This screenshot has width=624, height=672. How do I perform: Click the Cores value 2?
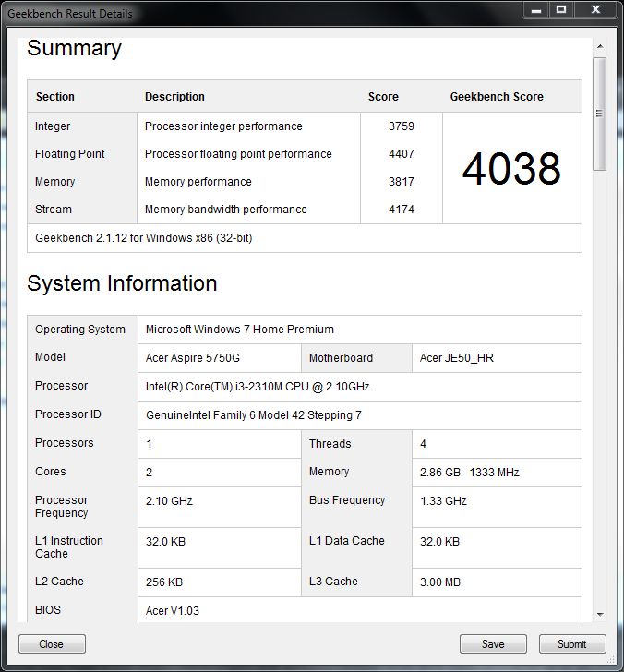(149, 473)
